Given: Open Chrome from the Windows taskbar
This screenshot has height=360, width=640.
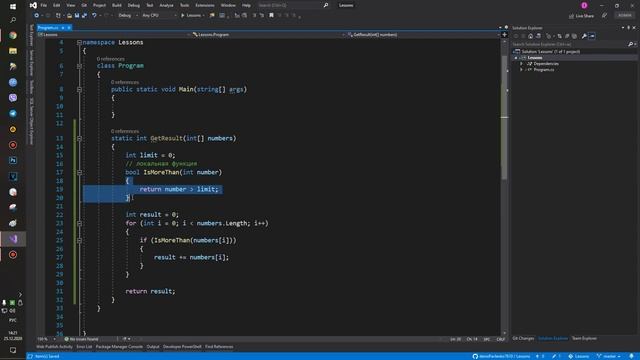Looking at the screenshot, I should pos(13,35).
